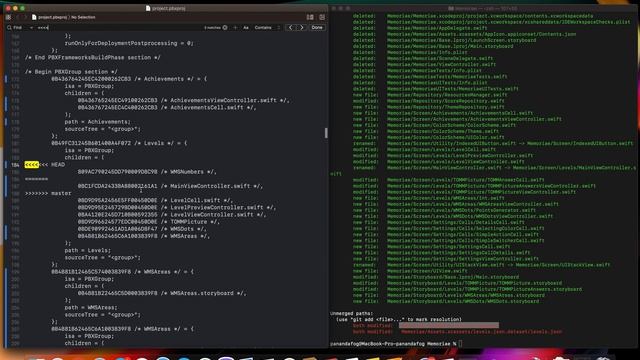Click 'path = WMSAreas;' line
The height and width of the screenshot is (360, 640).
(91, 307)
